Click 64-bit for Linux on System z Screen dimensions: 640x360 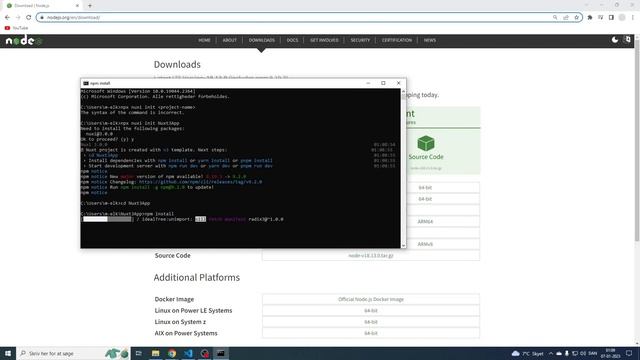(371, 322)
